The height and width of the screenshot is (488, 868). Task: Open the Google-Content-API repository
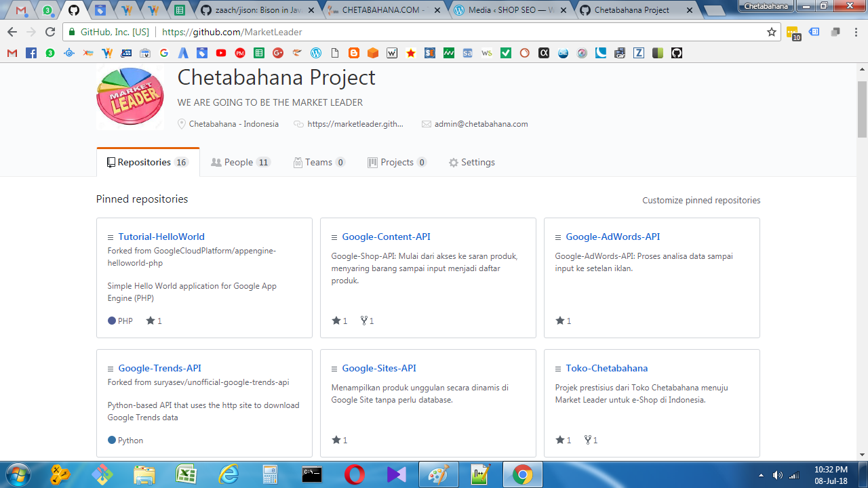pos(386,237)
